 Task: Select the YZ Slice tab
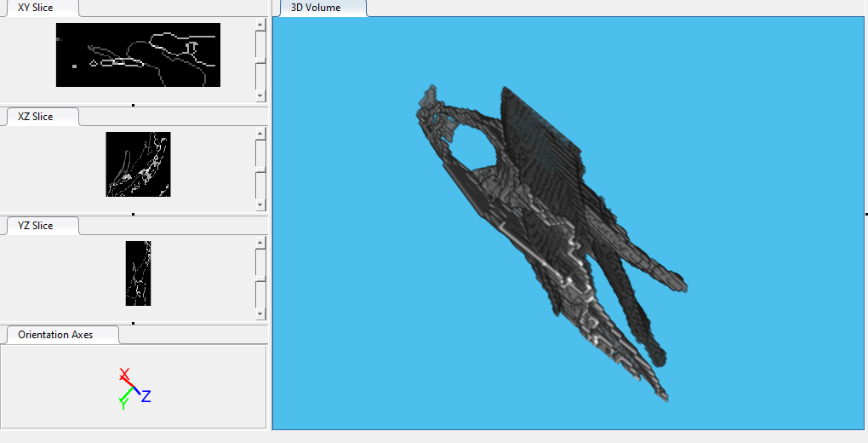pyautogui.click(x=36, y=226)
